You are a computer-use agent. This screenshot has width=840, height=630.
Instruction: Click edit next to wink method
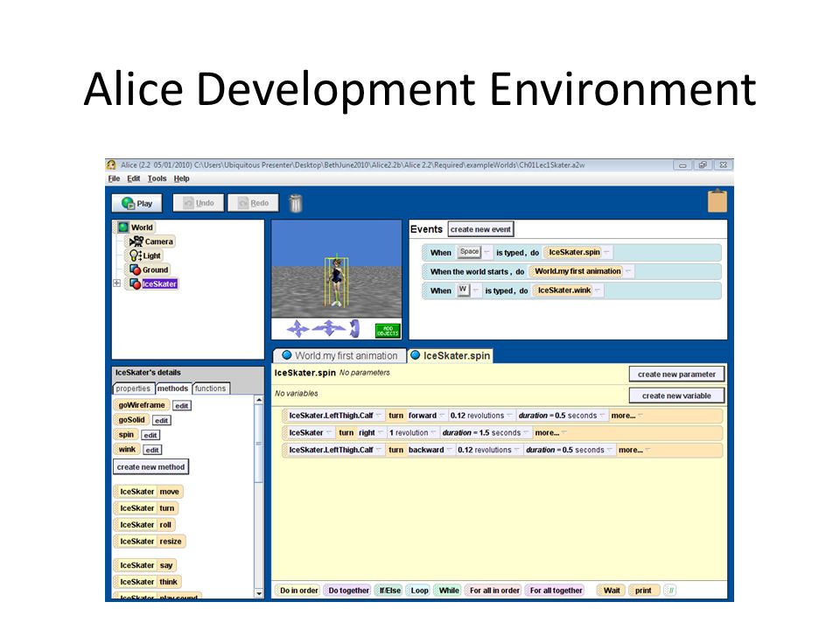point(152,450)
